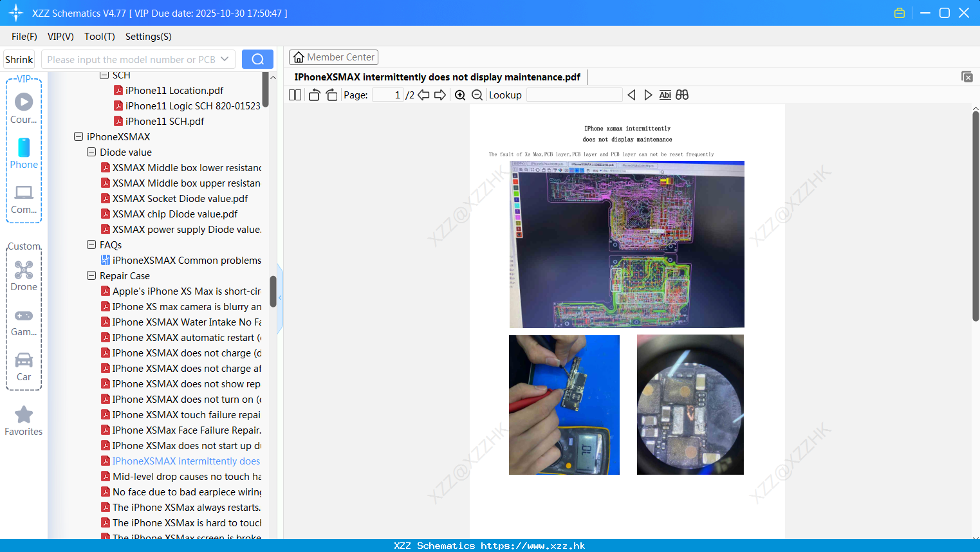Screen dimensions: 980x552
Task: Zoom out of the PDF
Action: tap(477, 95)
